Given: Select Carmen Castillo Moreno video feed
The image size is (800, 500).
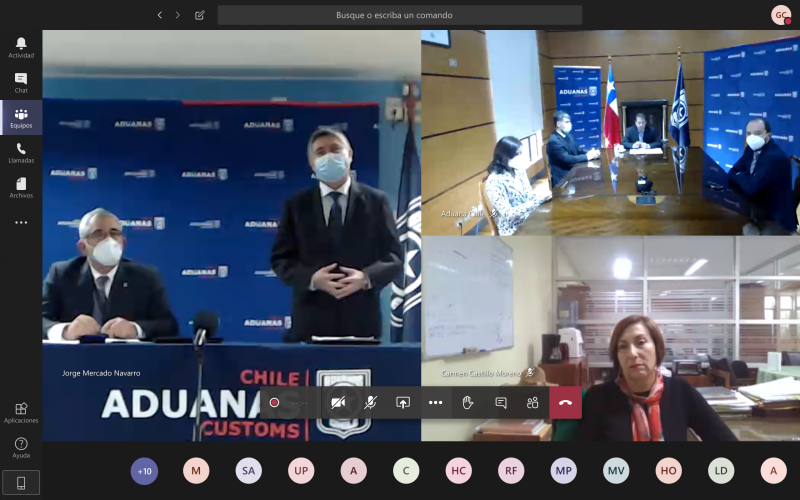Looking at the screenshot, I should click(x=611, y=338).
